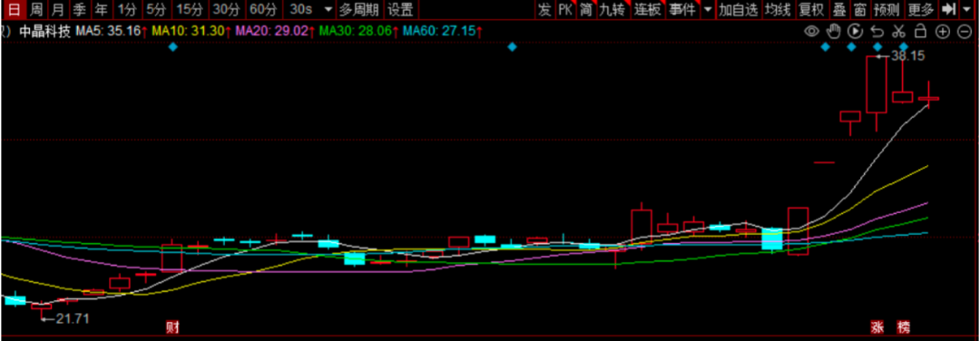
Task: Click the undo arrow icon
Action: (877, 31)
